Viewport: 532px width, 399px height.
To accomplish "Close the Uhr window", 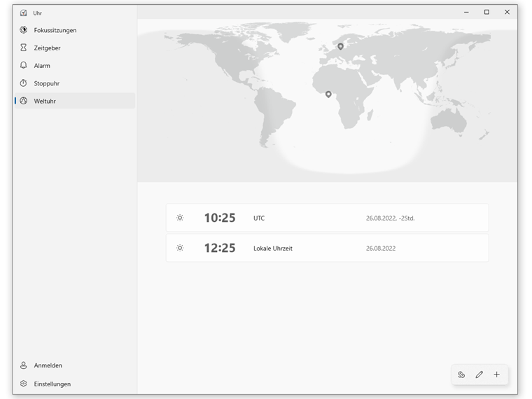I will pos(507,12).
